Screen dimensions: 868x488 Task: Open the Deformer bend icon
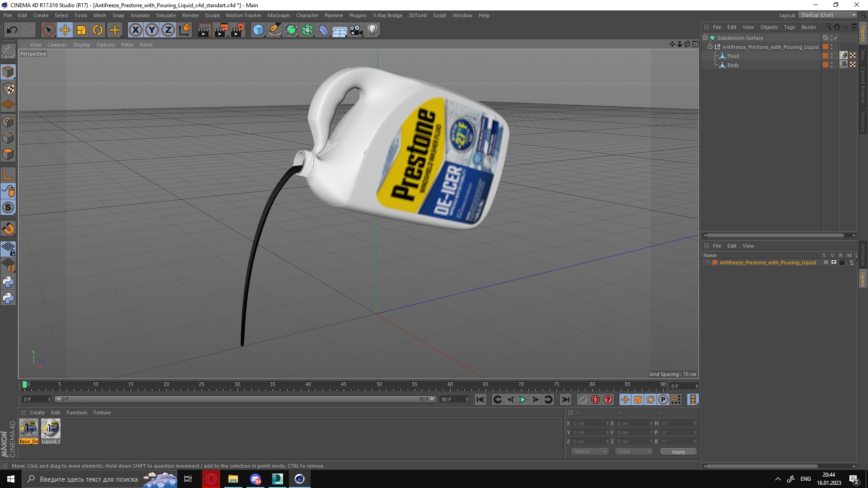point(324,30)
